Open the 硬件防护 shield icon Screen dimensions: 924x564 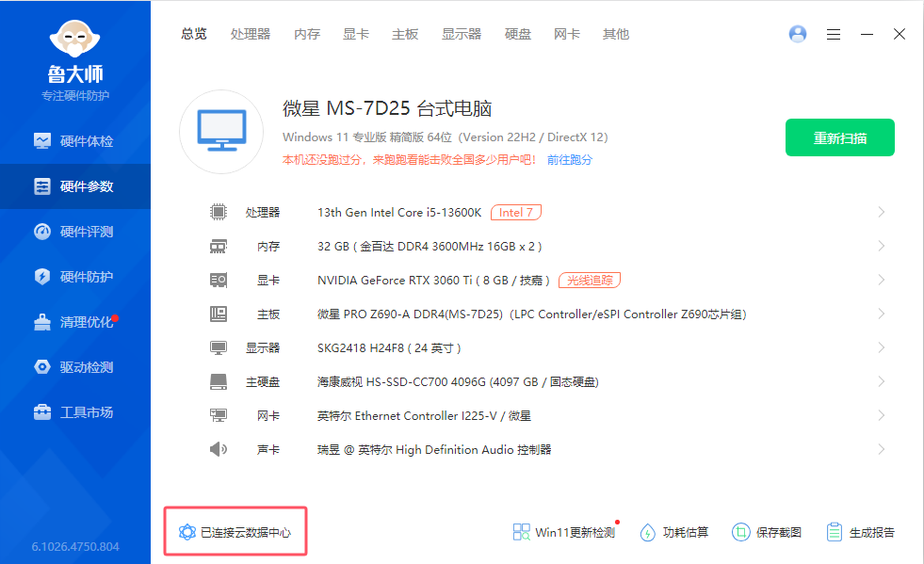tap(41, 277)
